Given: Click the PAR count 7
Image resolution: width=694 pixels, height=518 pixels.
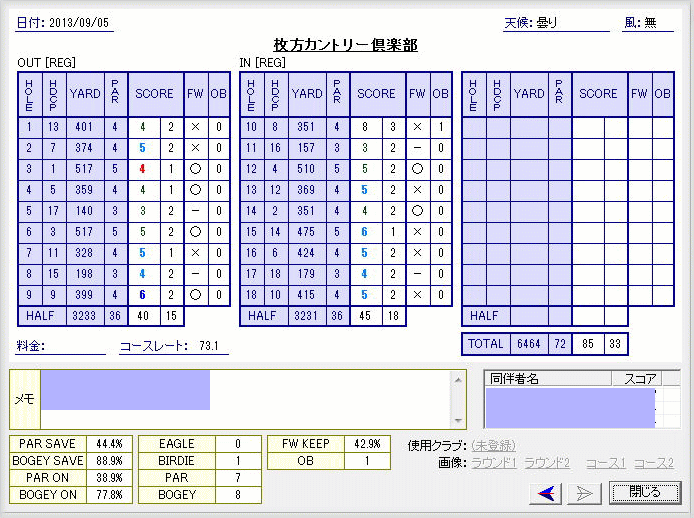Looking at the screenshot, I should (x=238, y=478).
